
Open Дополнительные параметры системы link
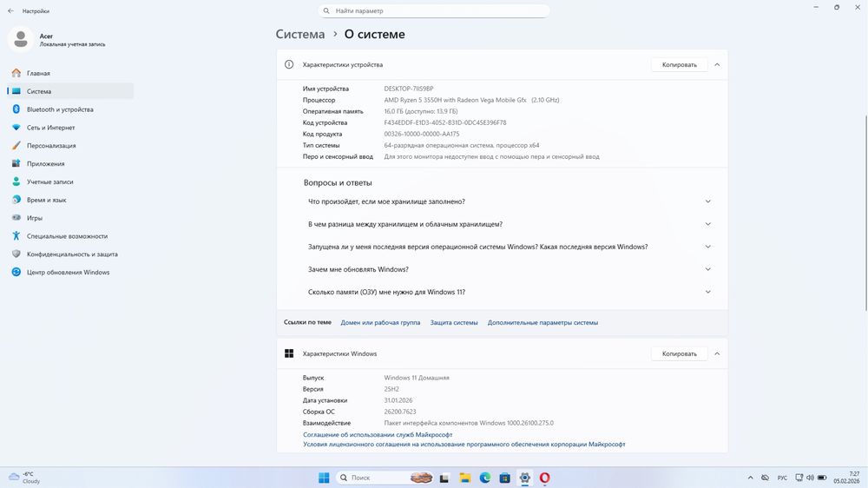[x=542, y=322]
